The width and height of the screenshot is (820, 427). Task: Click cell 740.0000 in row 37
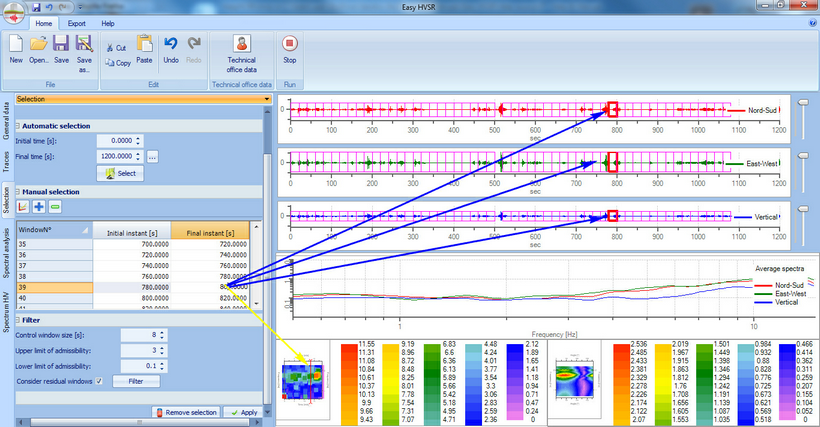click(132, 266)
